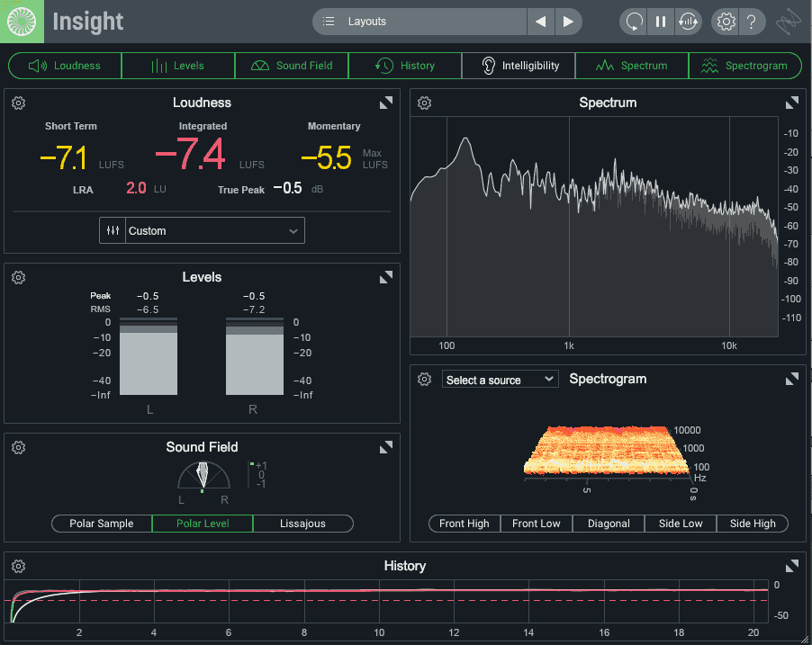Click the polar level vectorscope display
Image resolution: width=812 pixels, height=645 pixels.
click(203, 475)
